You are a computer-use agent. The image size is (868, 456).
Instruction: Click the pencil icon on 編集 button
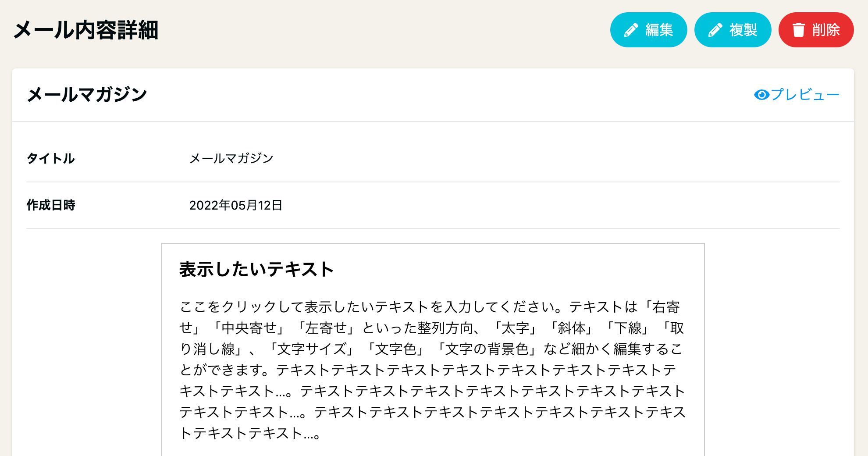[631, 30]
